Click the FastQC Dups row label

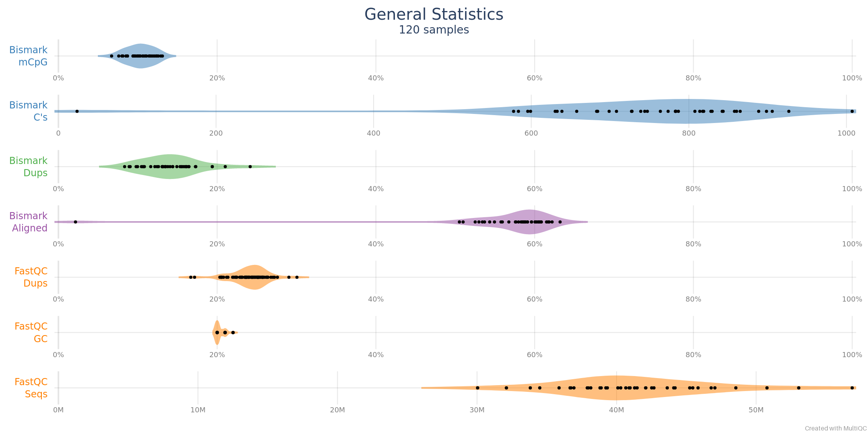click(x=31, y=277)
